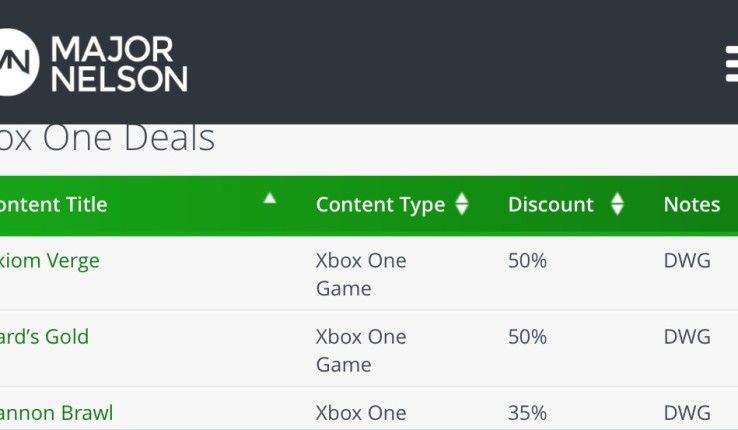Click the DWG note in Cannon Brawl row
738x430 pixels.
687,413
